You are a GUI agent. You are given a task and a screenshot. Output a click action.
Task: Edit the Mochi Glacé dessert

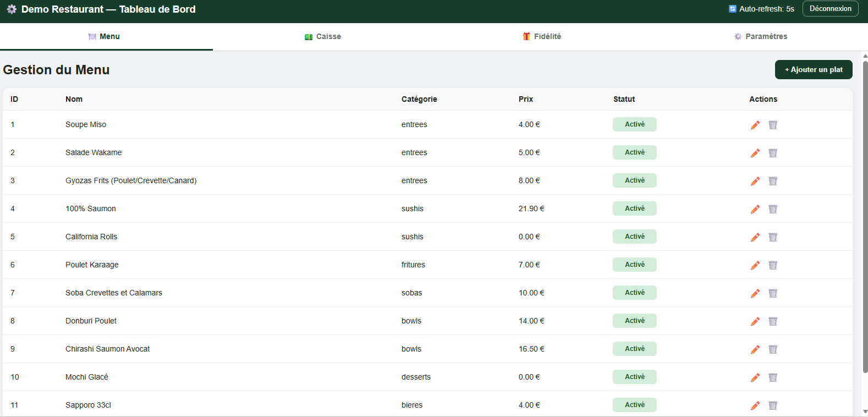pos(755,377)
